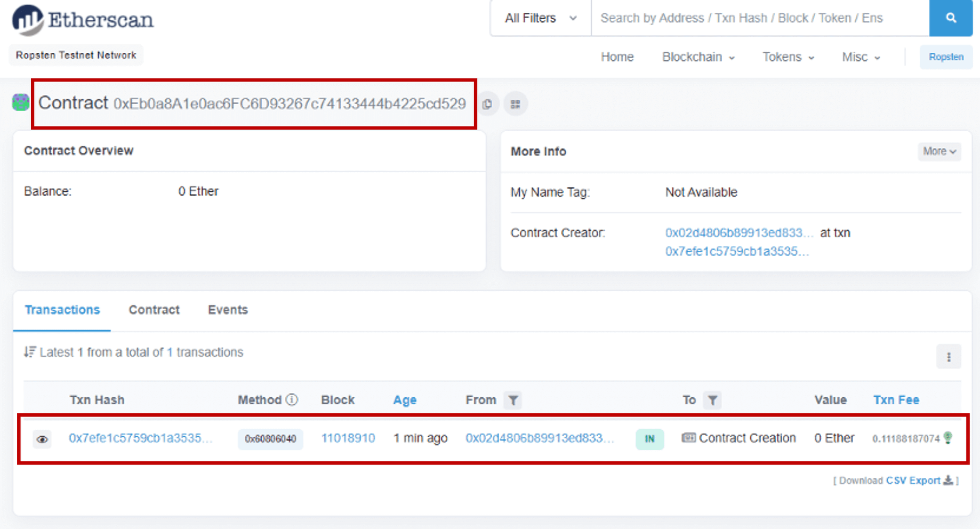Click the Ropsten network button
This screenshot has width=980, height=529.
point(946,57)
